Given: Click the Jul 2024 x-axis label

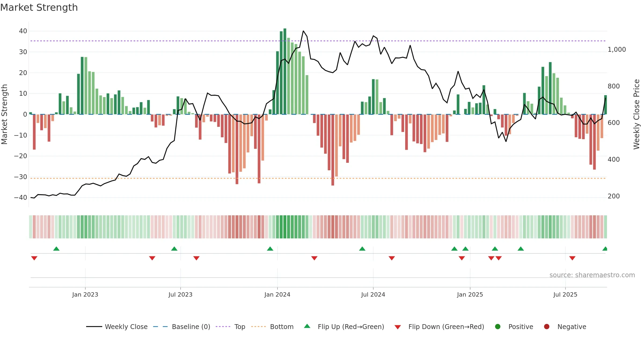Looking at the screenshot, I should 373,294.
